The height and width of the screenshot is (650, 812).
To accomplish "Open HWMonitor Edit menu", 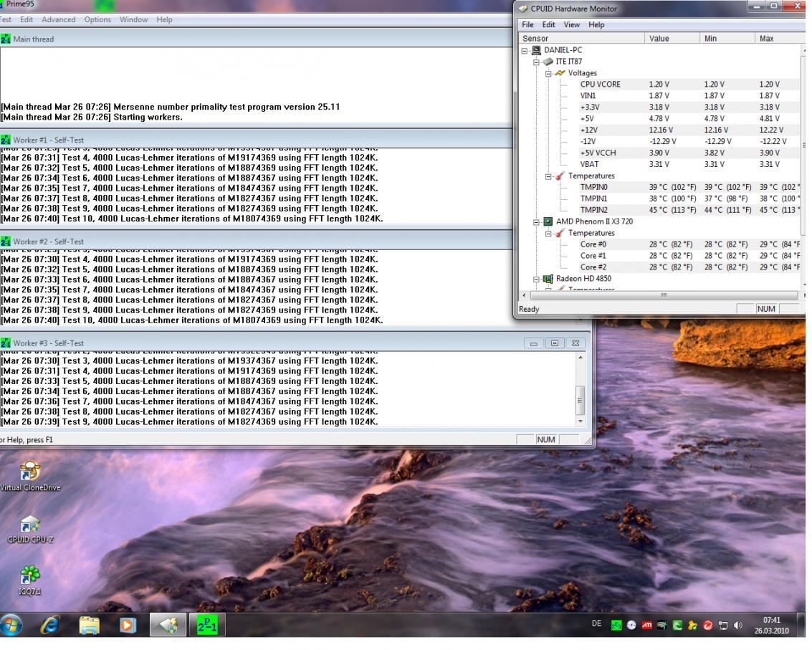I will pos(548,25).
